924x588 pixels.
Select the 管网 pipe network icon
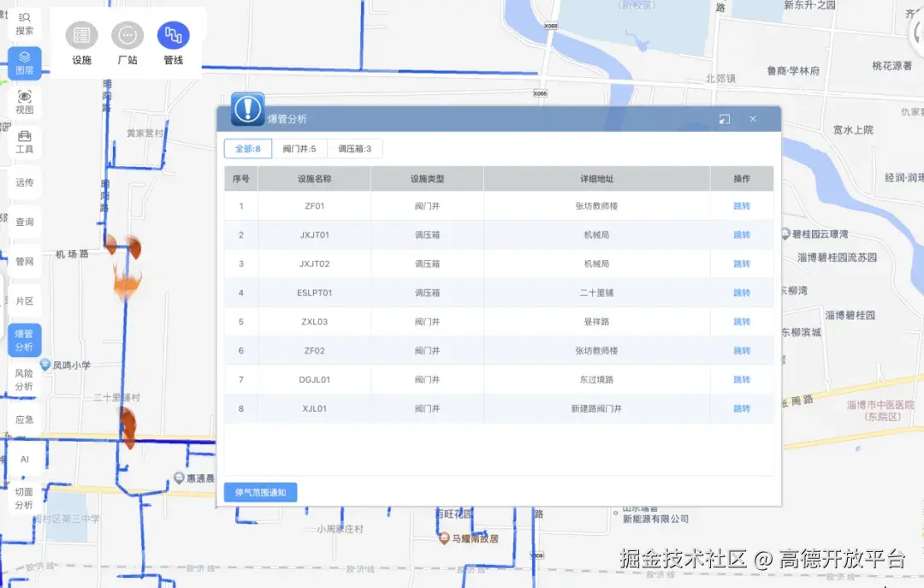(x=25, y=261)
